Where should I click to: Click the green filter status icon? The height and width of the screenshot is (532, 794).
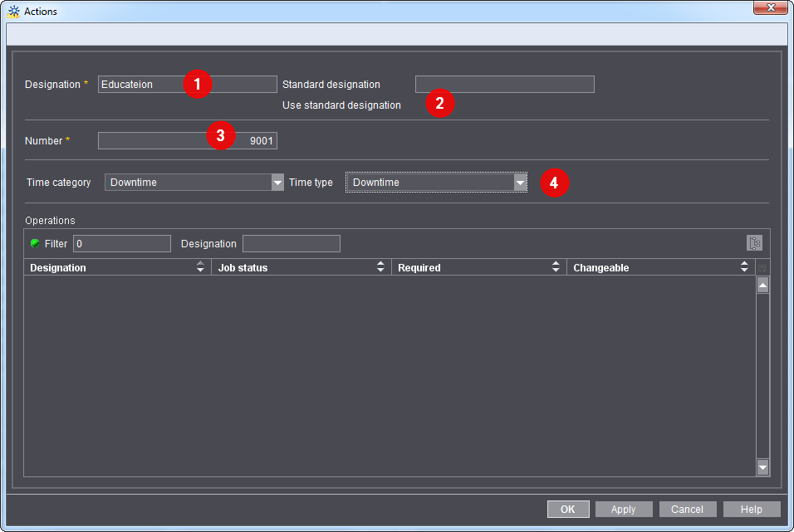[x=35, y=243]
